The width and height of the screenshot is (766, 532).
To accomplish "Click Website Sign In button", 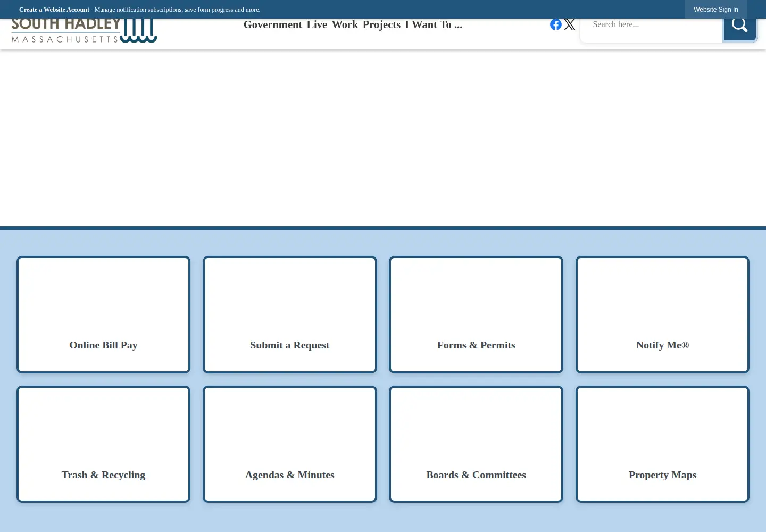I will coord(716,10).
